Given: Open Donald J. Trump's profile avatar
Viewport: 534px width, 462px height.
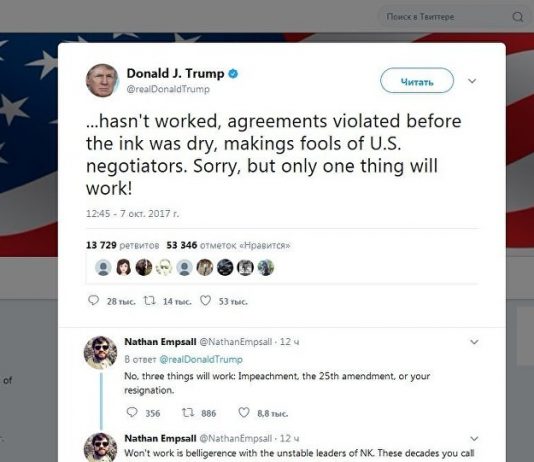Looking at the screenshot, I should coord(102,80).
